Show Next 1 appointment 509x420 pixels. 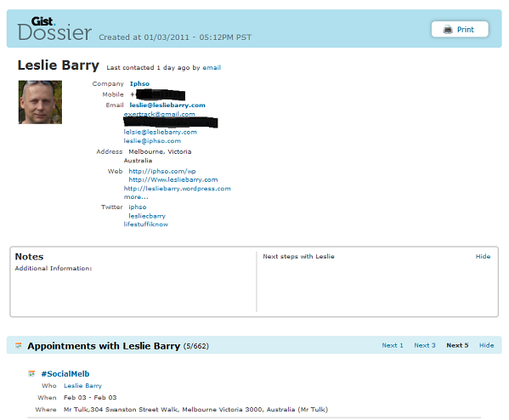click(393, 345)
